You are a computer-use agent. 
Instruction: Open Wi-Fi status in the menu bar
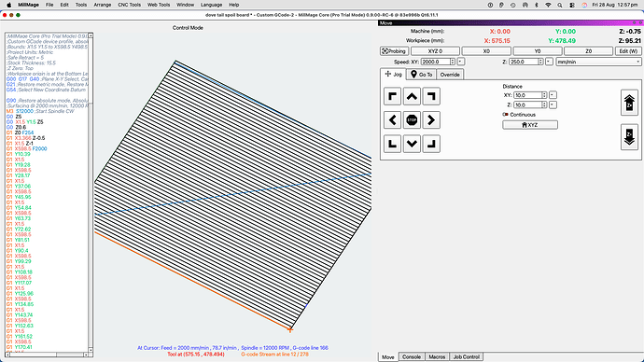click(x=548, y=5)
